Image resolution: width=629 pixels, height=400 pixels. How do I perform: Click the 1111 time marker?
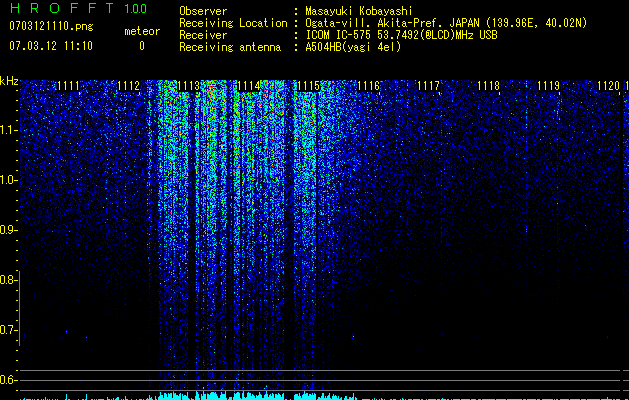tap(68, 86)
